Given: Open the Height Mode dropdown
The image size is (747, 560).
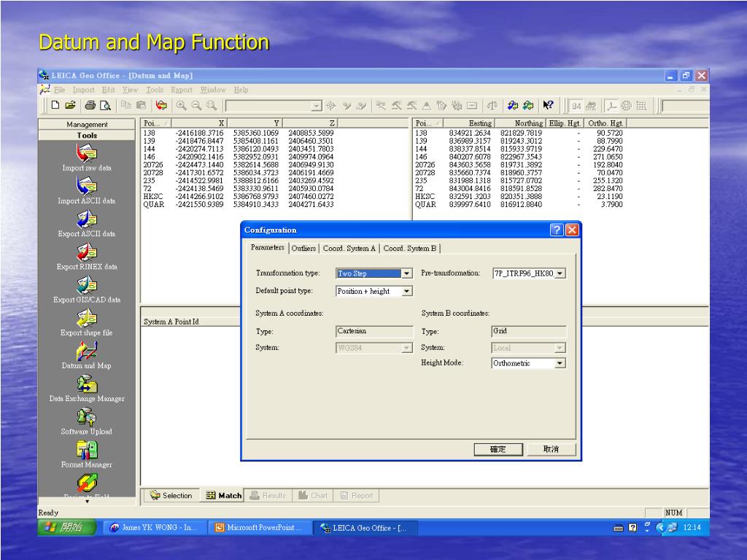Looking at the screenshot, I should [560, 363].
